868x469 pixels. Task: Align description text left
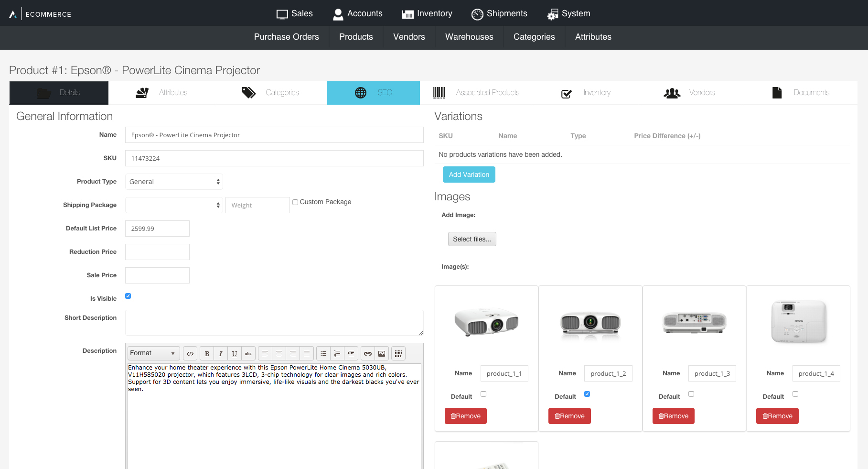pyautogui.click(x=265, y=354)
